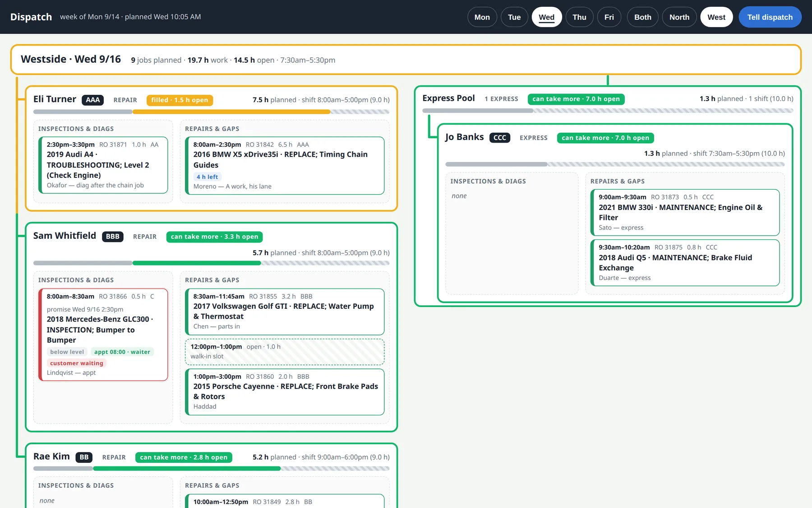The height and width of the screenshot is (508, 812).
Task: Click the '4 h left' tag on BMW X5 job
Action: click(x=207, y=177)
